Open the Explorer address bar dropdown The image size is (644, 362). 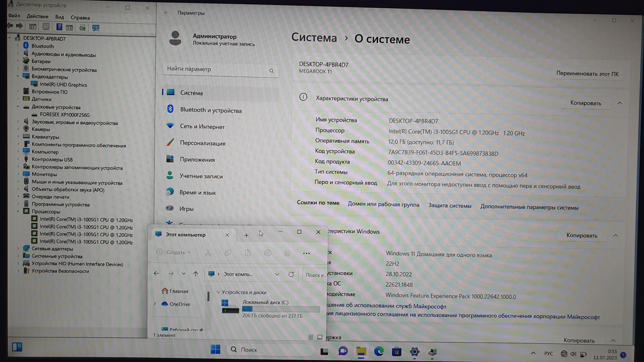277,274
